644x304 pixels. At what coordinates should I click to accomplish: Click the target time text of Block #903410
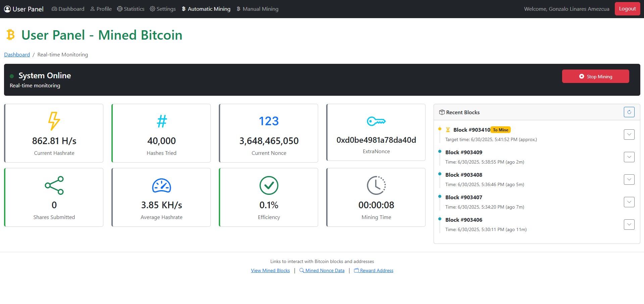pos(491,139)
